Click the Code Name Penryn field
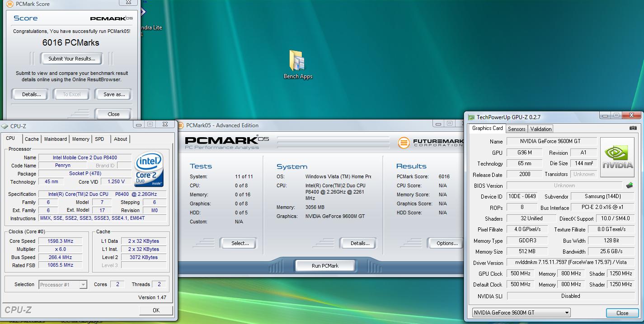Screen dimensions: 644x324 pyautogui.click(x=62, y=166)
